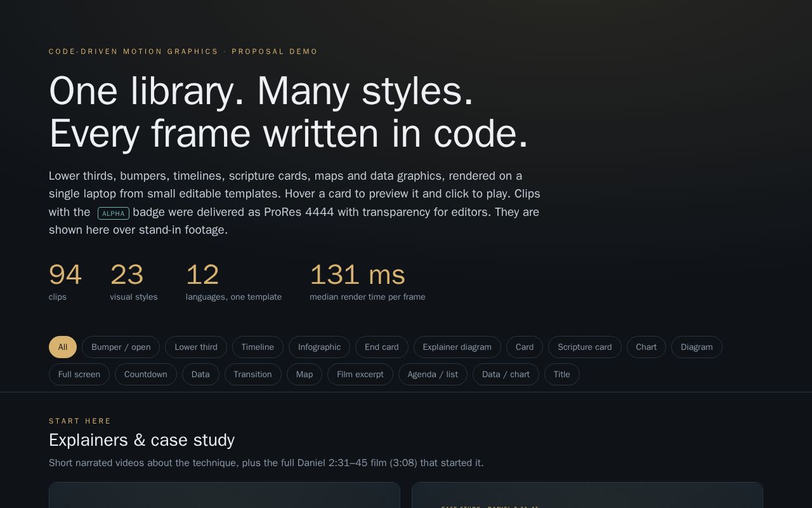The width and height of the screenshot is (812, 508).
Task: Show Transition clips only
Action: click(x=252, y=374)
